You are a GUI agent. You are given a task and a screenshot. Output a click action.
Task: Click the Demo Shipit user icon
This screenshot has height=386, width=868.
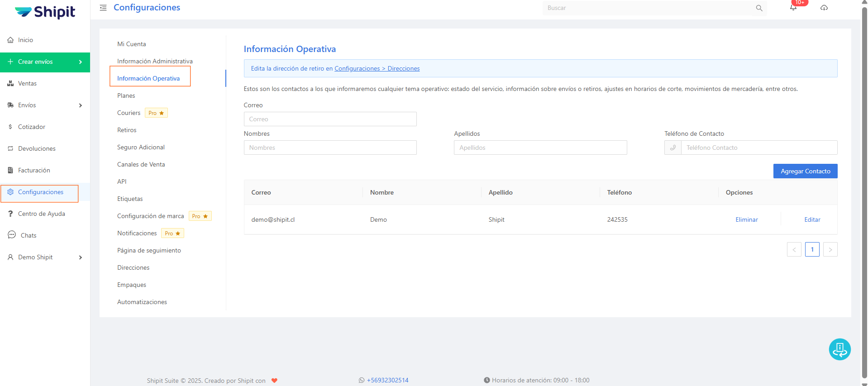click(10, 257)
